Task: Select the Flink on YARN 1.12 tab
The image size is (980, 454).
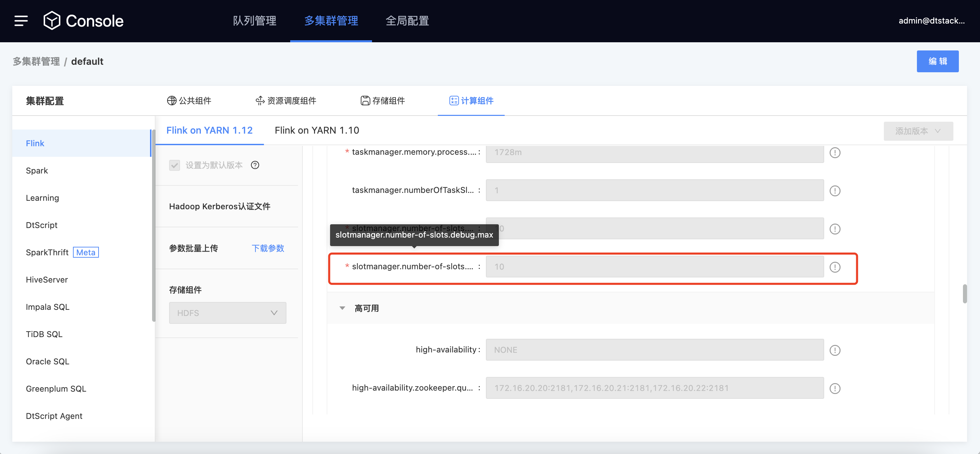Action: pyautogui.click(x=209, y=130)
